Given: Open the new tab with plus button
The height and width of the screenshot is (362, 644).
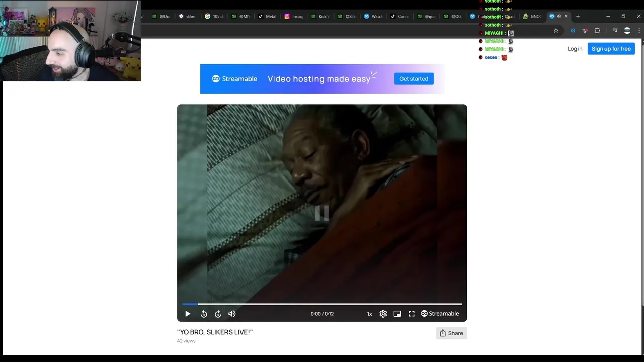Looking at the screenshot, I should click(578, 16).
